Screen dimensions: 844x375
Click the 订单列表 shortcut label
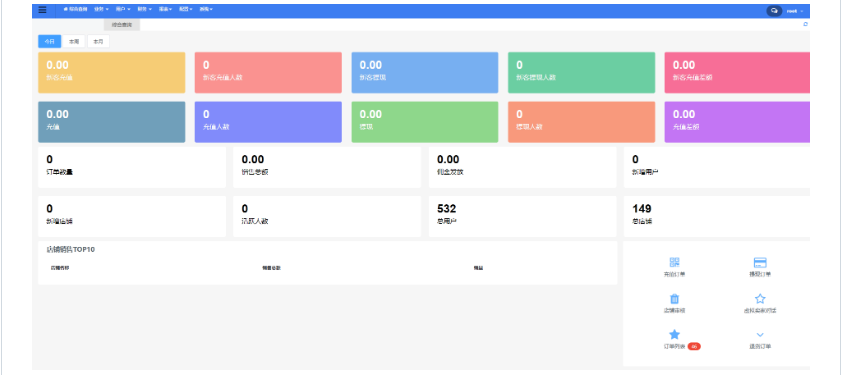pyautogui.click(x=674, y=346)
